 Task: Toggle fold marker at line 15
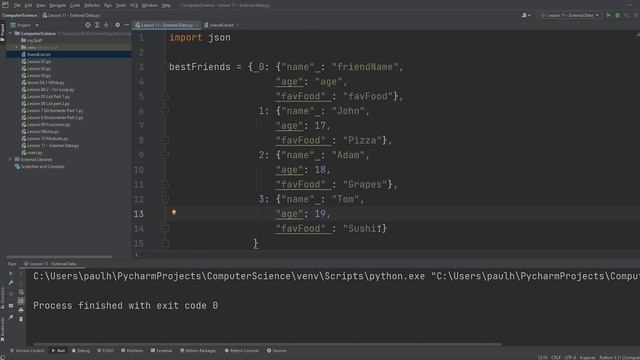[165, 243]
